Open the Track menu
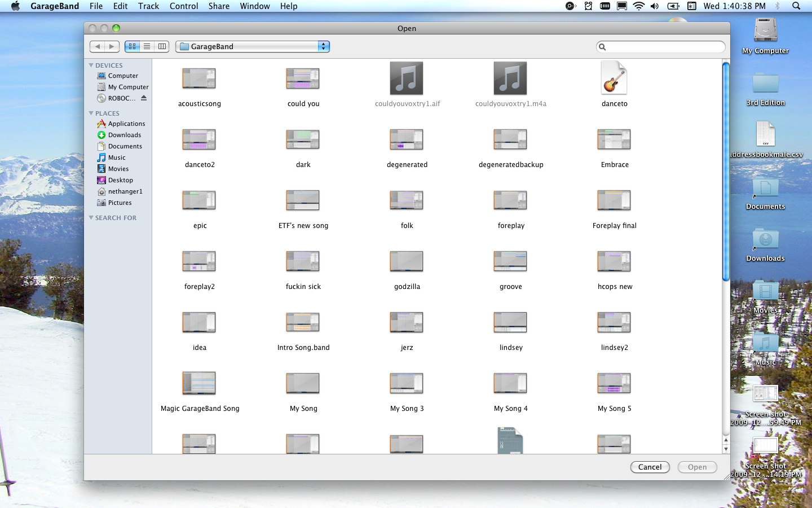Viewport: 812px width, 508px height. (x=148, y=6)
